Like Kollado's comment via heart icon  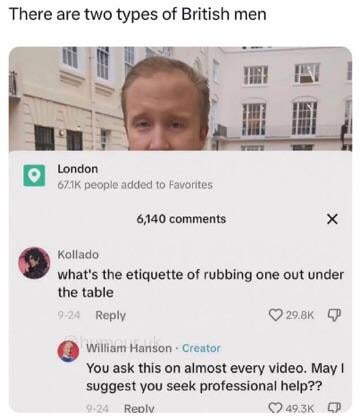275,314
